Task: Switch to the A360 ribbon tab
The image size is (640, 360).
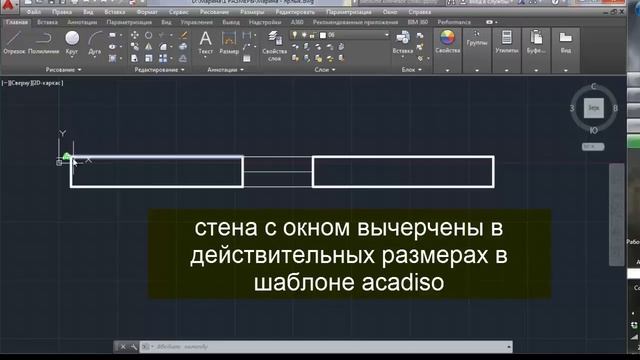Action: click(x=297, y=22)
